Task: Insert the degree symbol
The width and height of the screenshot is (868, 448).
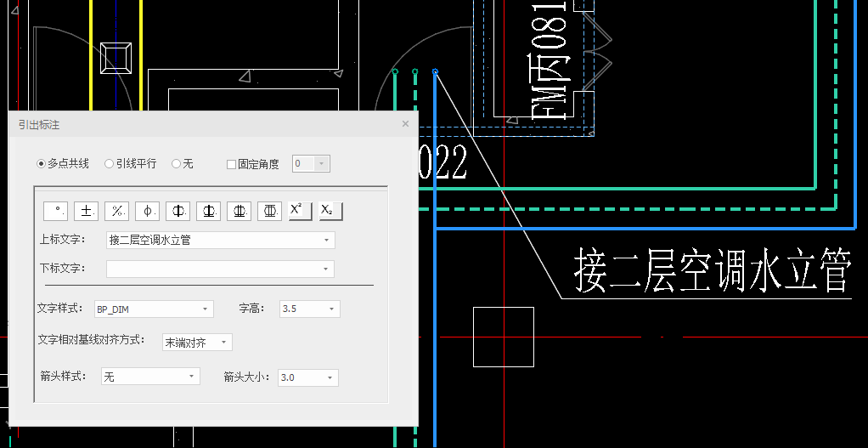Action: (x=55, y=211)
